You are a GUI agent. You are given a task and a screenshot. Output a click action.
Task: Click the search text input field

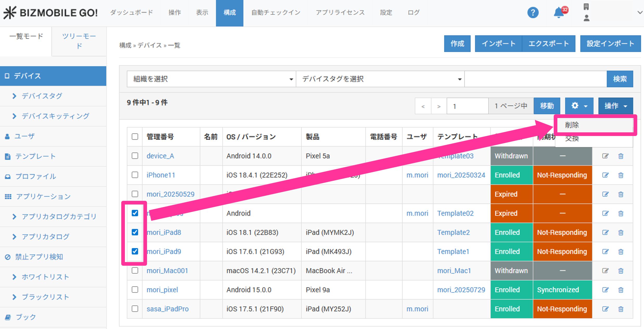tap(535, 79)
